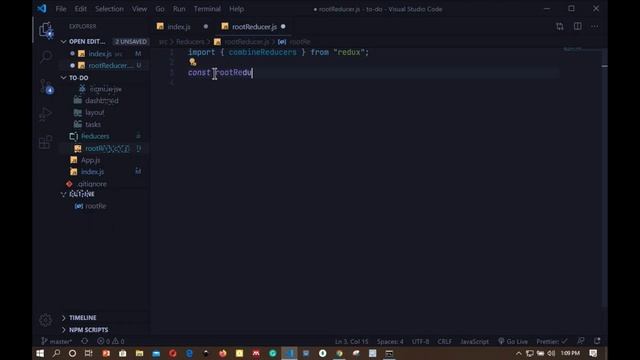Click the rootReducer.js editor tab

coord(254,27)
